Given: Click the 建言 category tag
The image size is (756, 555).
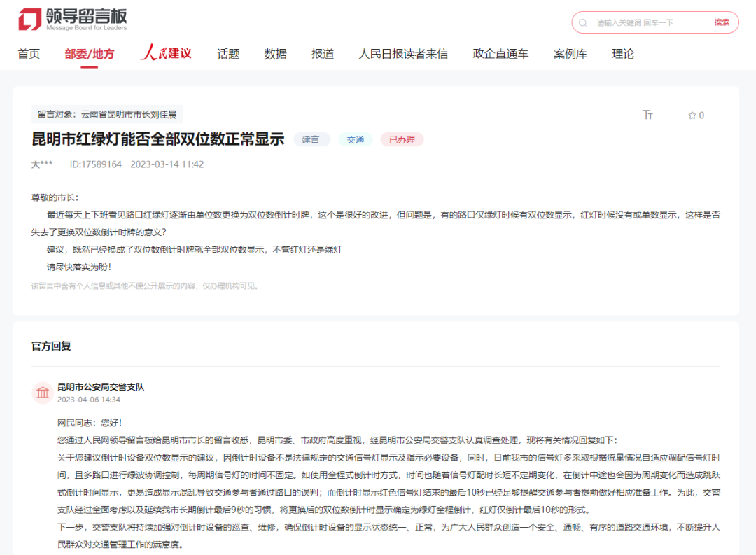Looking at the screenshot, I should (311, 140).
